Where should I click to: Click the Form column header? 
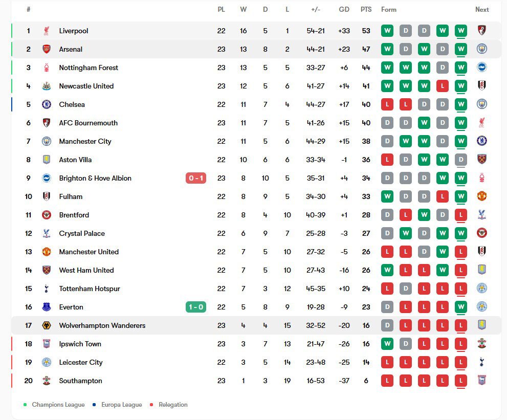coord(389,10)
